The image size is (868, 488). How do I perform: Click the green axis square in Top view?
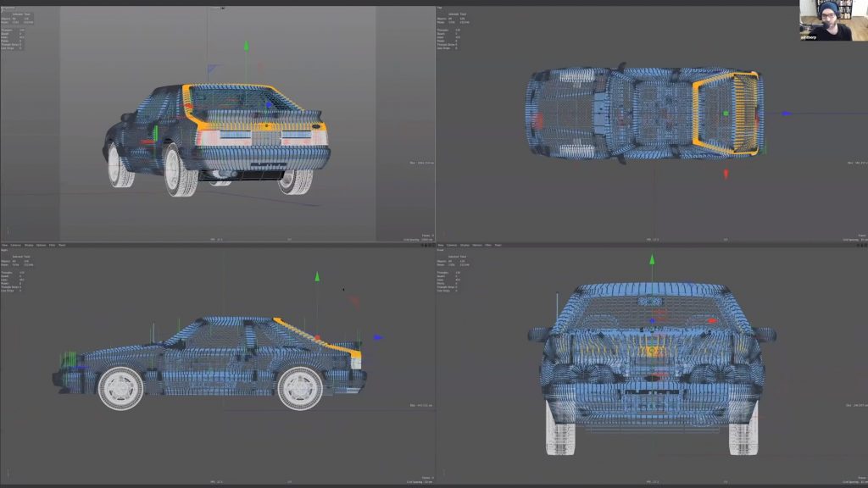tap(726, 114)
